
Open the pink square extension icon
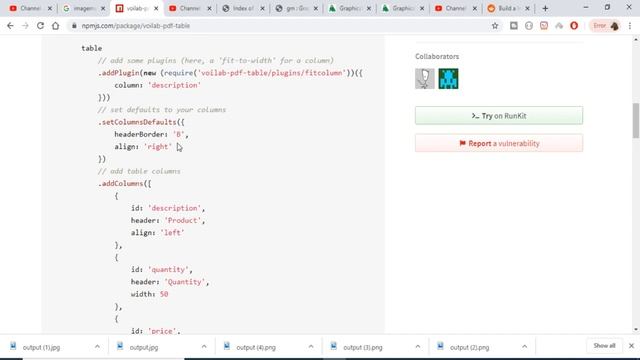pyautogui.click(x=544, y=26)
